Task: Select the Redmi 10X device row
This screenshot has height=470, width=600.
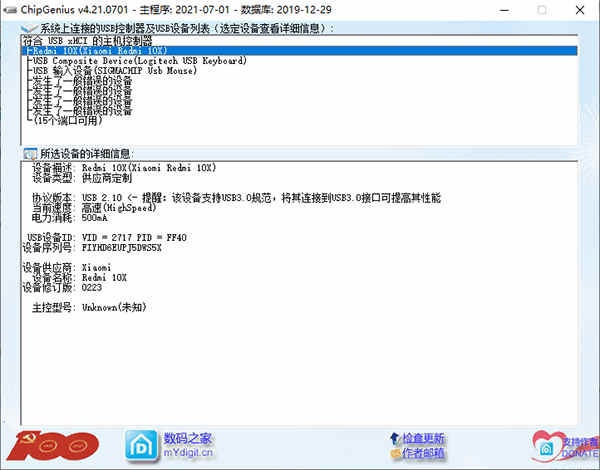Action: (x=299, y=51)
